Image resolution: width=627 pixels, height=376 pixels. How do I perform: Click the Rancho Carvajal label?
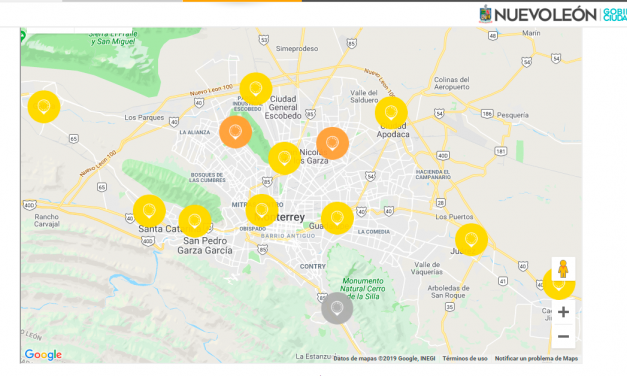pyautogui.click(x=47, y=220)
